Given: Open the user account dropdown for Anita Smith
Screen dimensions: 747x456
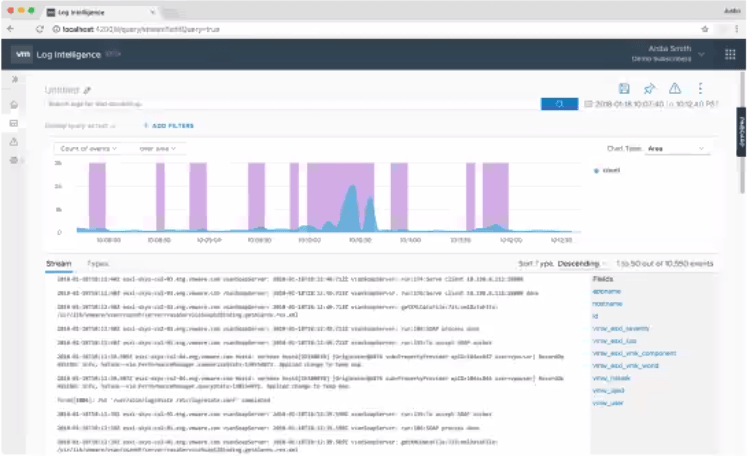Looking at the screenshot, I should click(668, 53).
